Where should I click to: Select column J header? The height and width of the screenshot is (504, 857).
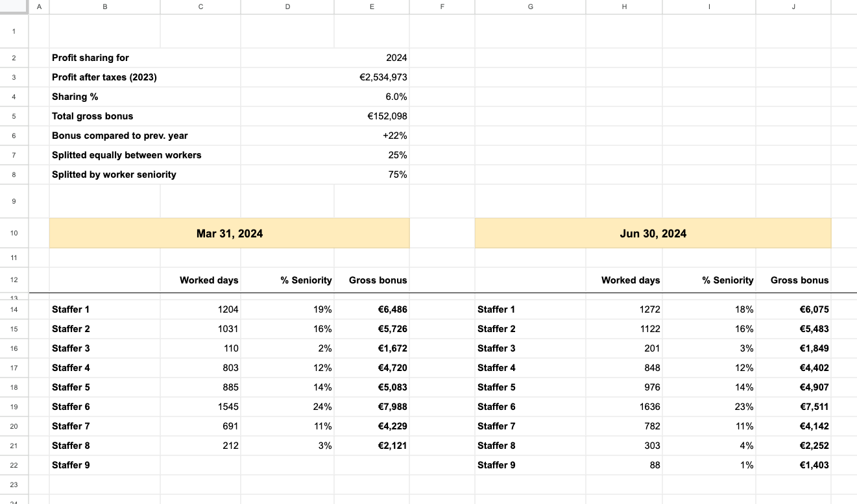793,6
